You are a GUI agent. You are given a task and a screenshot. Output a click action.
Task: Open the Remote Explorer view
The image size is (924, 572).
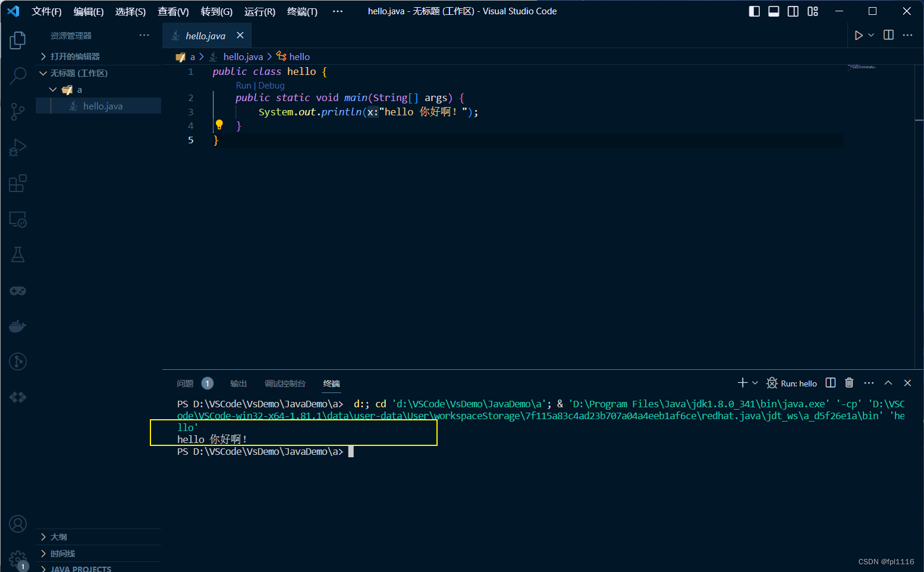click(x=18, y=219)
